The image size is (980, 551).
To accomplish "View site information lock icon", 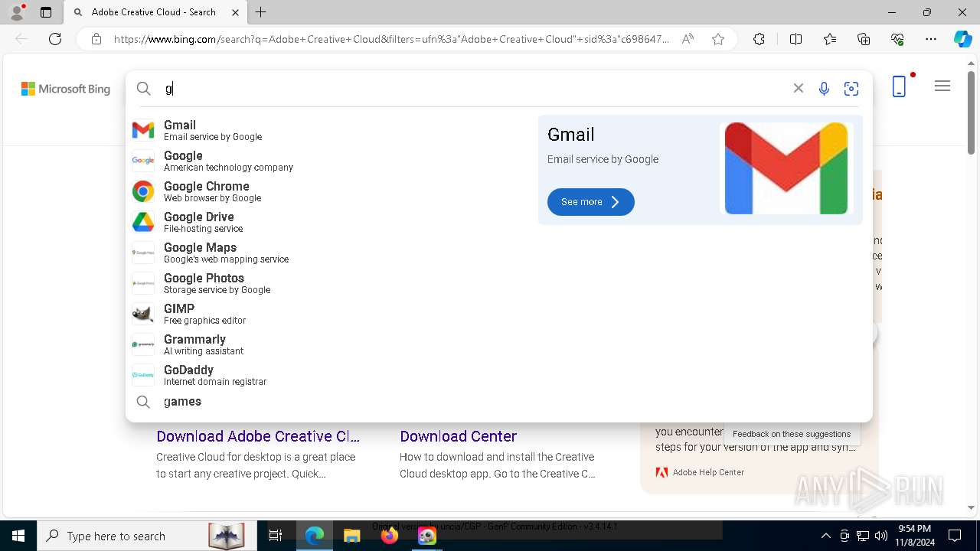I will (x=96, y=39).
